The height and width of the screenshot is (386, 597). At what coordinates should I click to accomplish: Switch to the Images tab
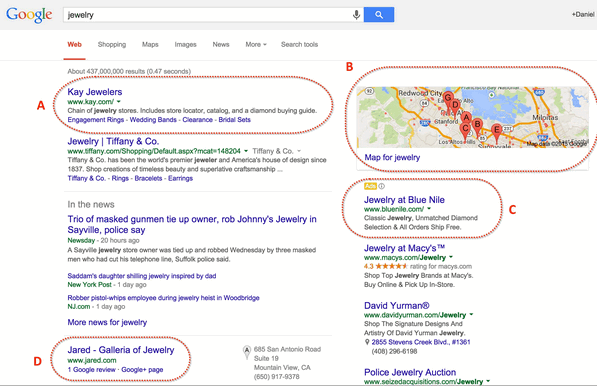[185, 45]
